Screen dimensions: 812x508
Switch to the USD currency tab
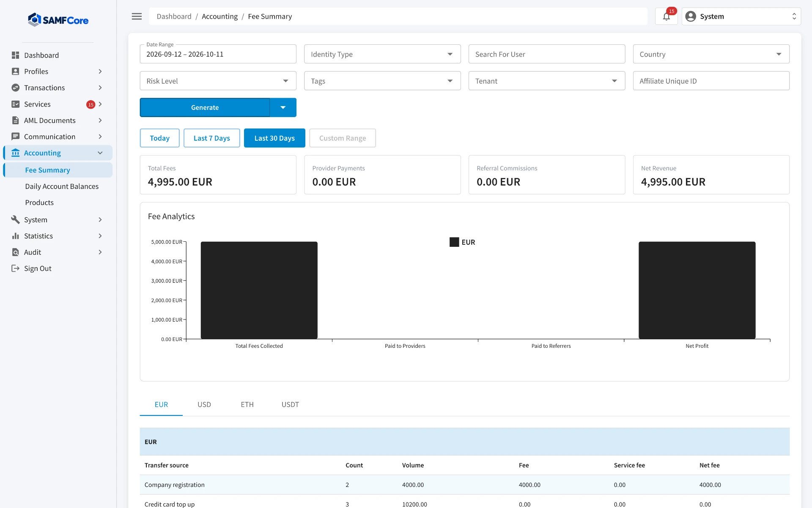(204, 404)
